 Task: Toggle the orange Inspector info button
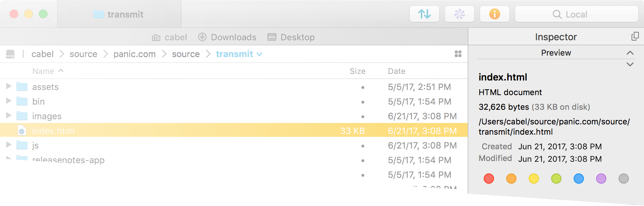coord(494,14)
